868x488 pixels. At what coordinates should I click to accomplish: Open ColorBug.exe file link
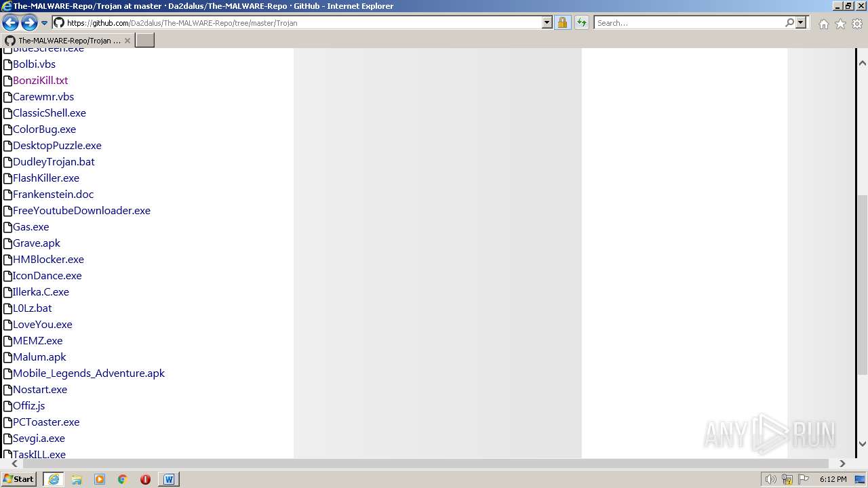tap(44, 129)
